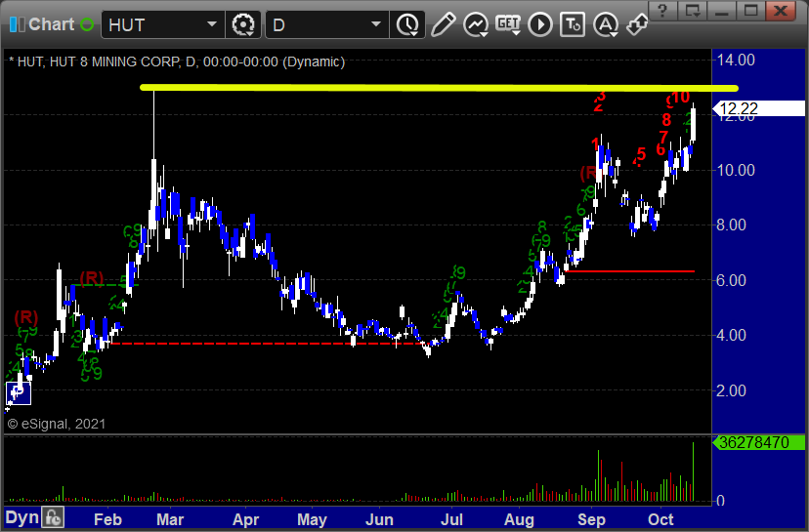Click the May date axis label

point(312,519)
